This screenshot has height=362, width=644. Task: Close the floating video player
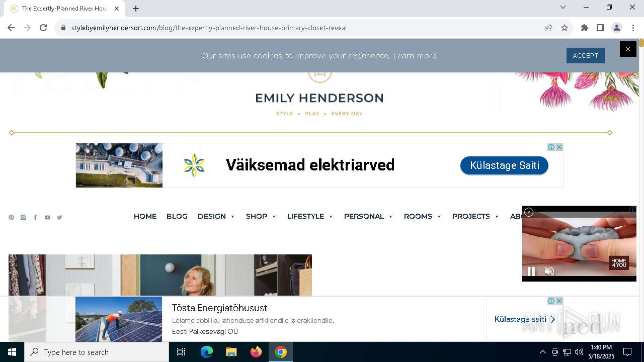(529, 212)
